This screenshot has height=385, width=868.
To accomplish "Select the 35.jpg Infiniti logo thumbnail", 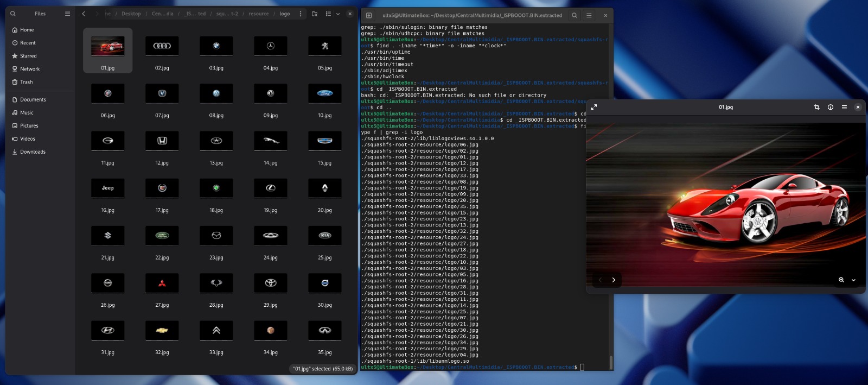I will [324, 330].
